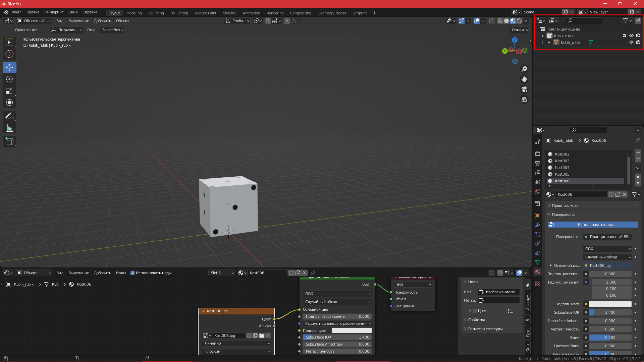
Task: Select Kost004 material slot
Action: coord(562,168)
